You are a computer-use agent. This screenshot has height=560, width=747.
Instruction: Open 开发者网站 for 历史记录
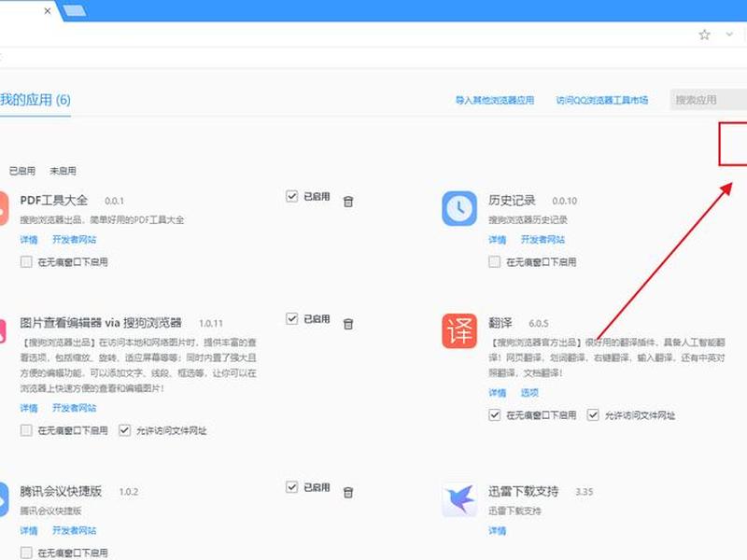coord(543,240)
